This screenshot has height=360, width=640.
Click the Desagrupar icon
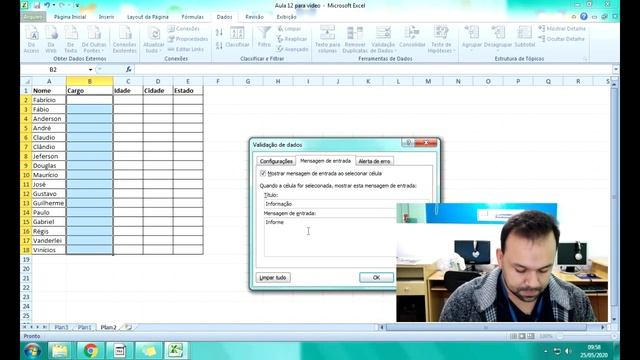[x=498, y=37]
